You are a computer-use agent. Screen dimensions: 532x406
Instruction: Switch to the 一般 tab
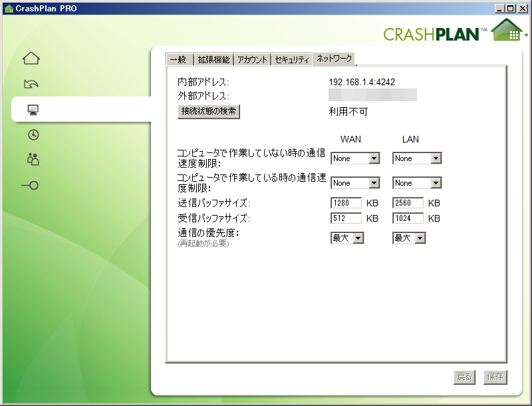pyautogui.click(x=179, y=59)
